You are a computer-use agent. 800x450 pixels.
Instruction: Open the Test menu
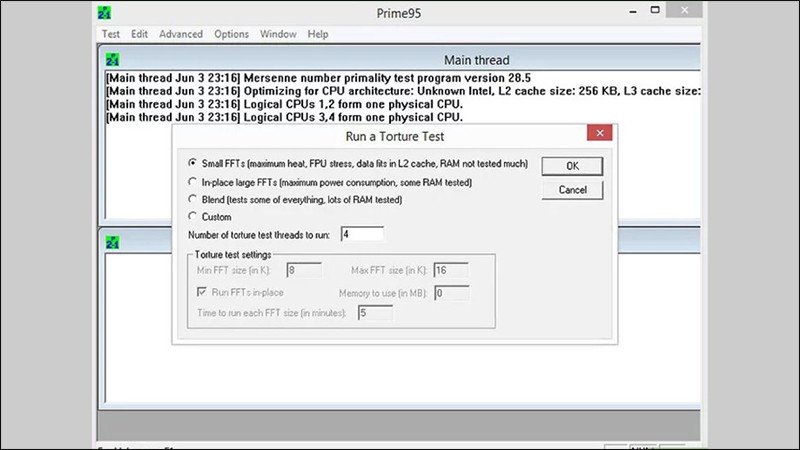tap(111, 34)
